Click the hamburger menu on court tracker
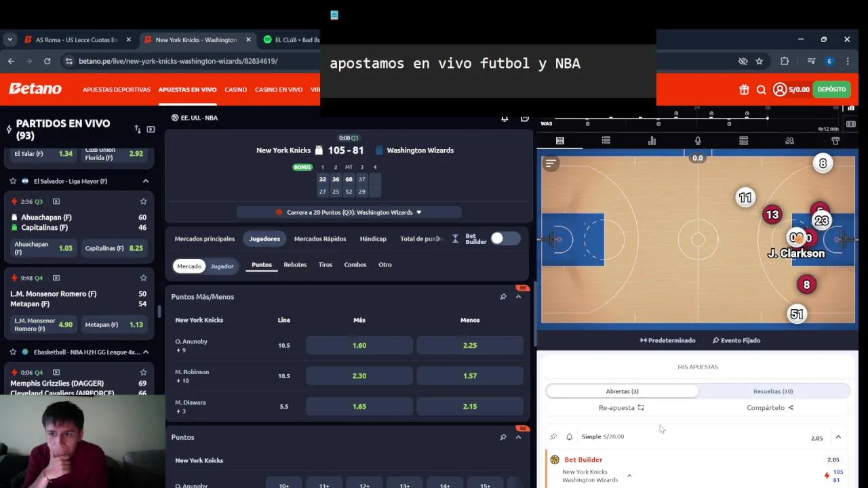Screen dimensions: 868x488 point(551,163)
